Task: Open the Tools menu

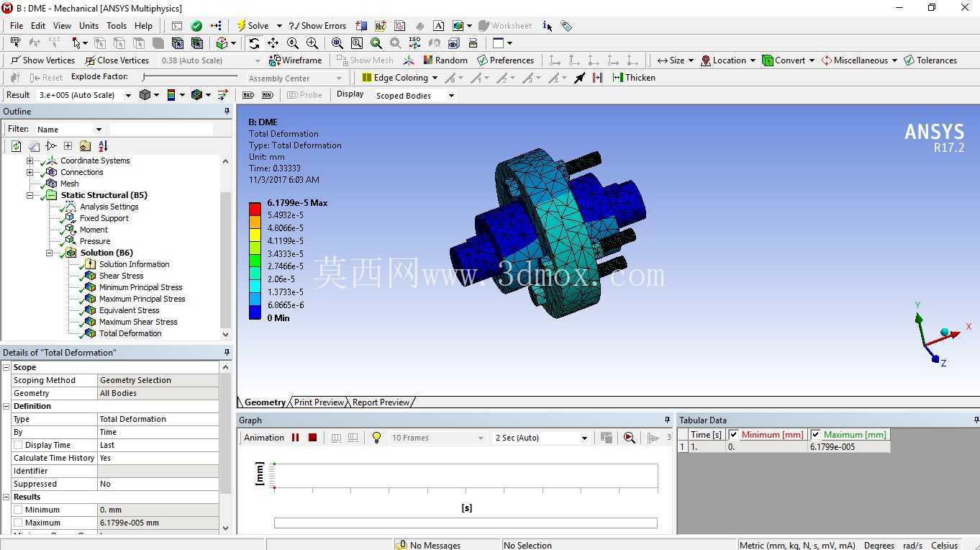Action: 117,26
